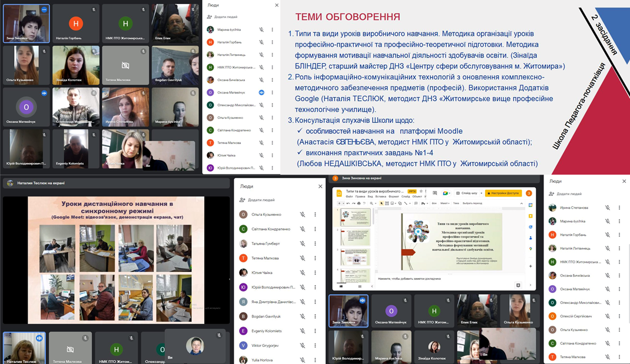Open more options for Evgeniy Kolomiets

(x=315, y=331)
